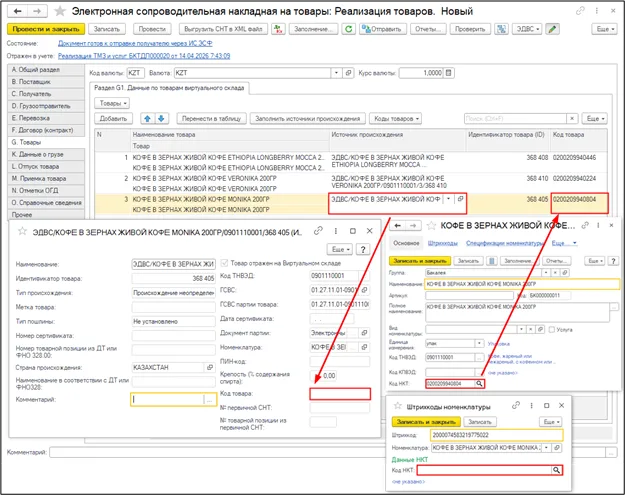
Task: Open the Валюта dropdown arrow
Action: [x=336, y=73]
